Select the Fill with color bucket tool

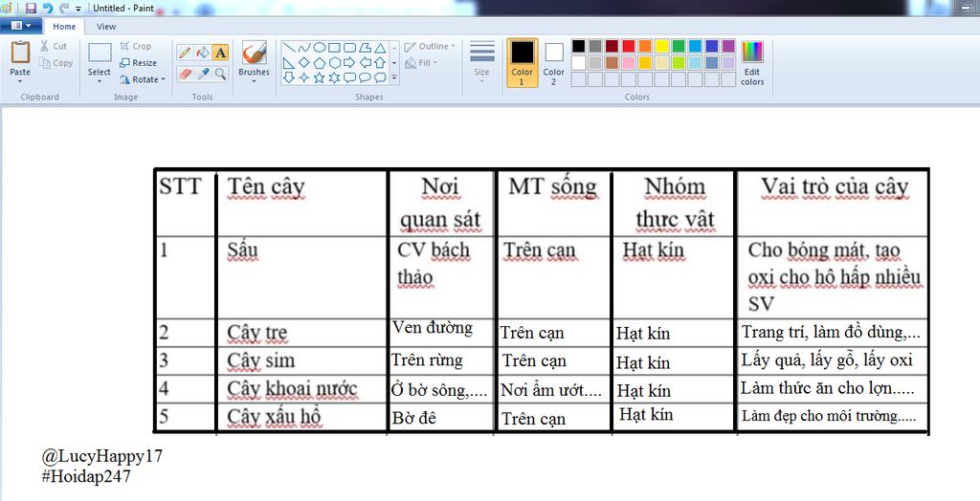point(203,54)
